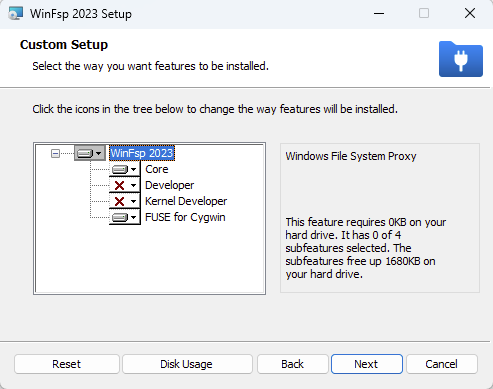Viewport: 493px width, 389px height.
Task: Select the Core feature label
Action: (157, 169)
